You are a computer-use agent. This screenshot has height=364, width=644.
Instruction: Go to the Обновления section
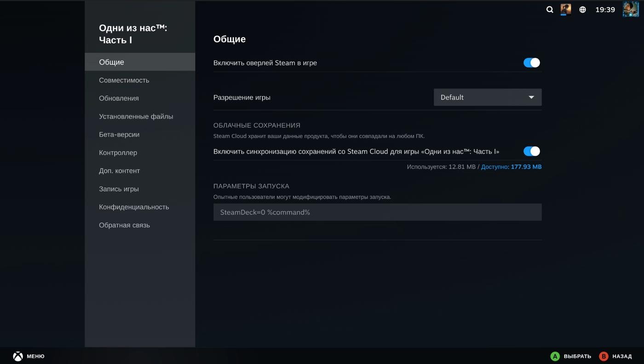coord(140,98)
